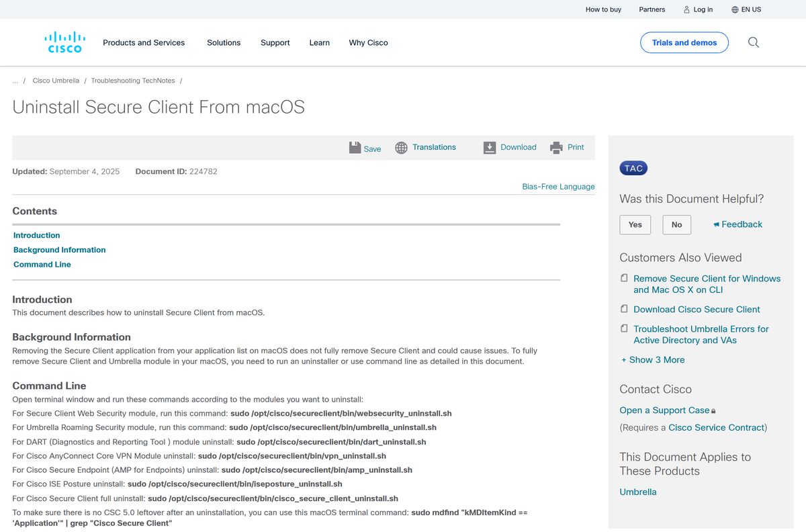Click the Partners link
The width and height of the screenshot is (806, 532).
[652, 9]
